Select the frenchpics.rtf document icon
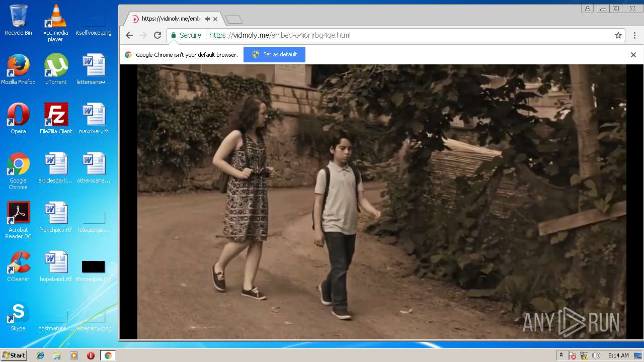644x362 pixels. pos(56,217)
